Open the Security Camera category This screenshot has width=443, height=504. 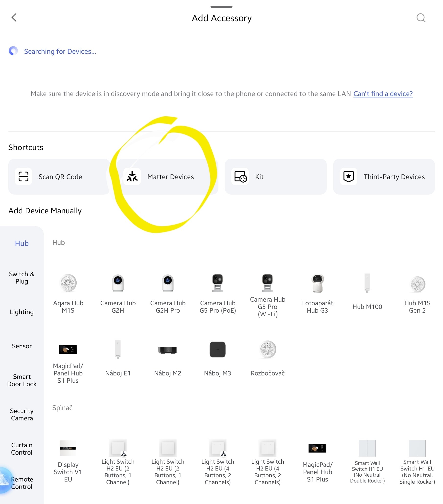(x=22, y=414)
